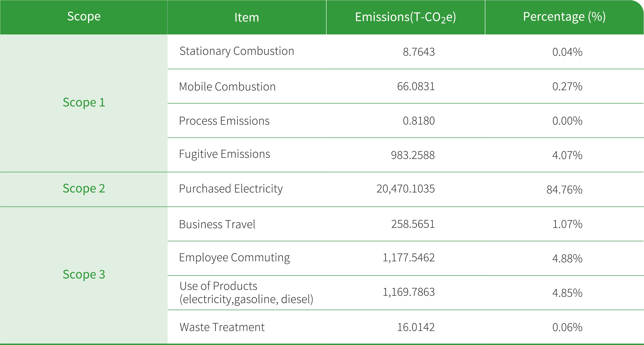Screen dimensions: 644x345
Task: Click the Business Travel row label
Action: [x=217, y=224]
